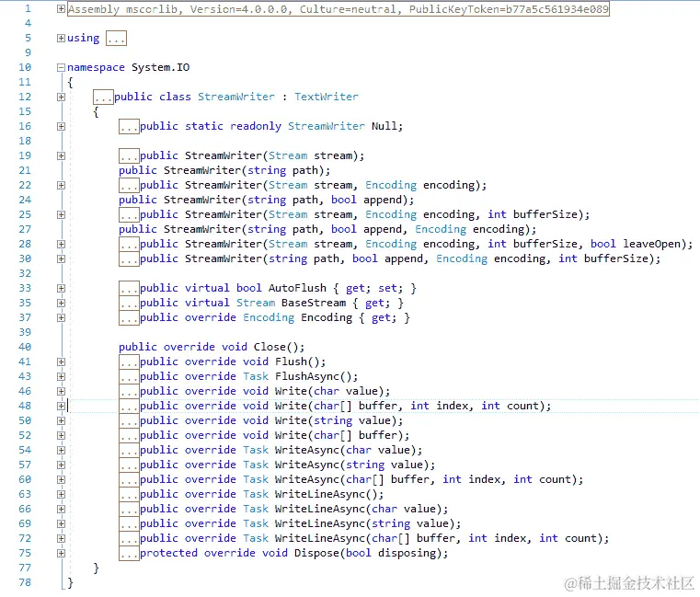Click ellipsis box before protected override Dispose
This screenshot has width=700, height=597.
(129, 554)
